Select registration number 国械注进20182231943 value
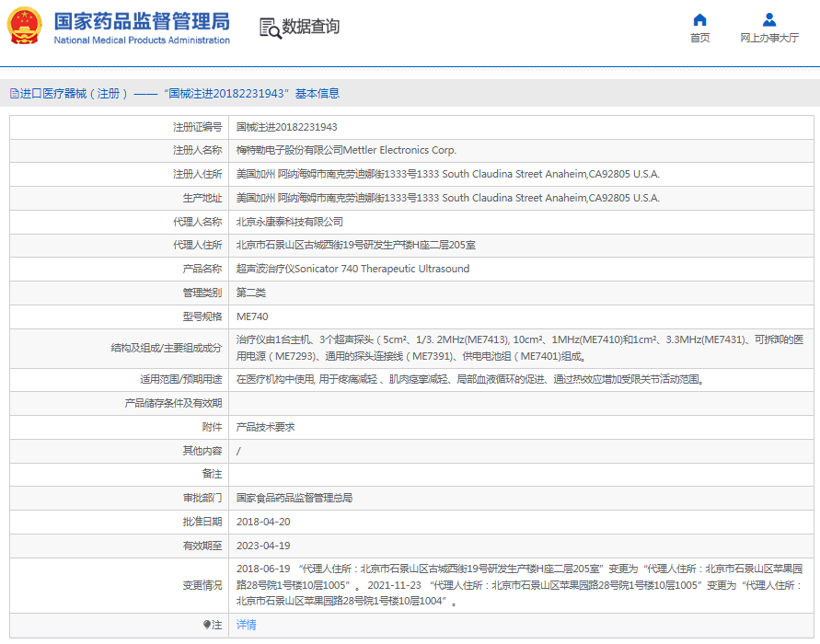820x644 pixels. [x=286, y=127]
